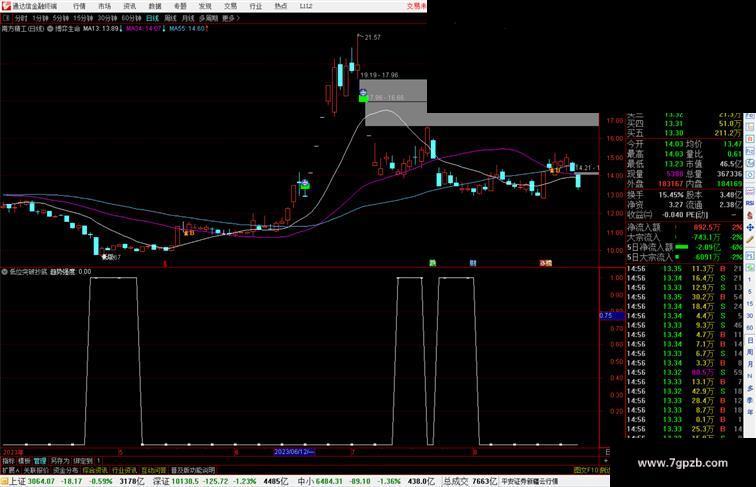Screen dimensions: 756x487
Task: Switch to 分时 chart period
Action: 21,18
